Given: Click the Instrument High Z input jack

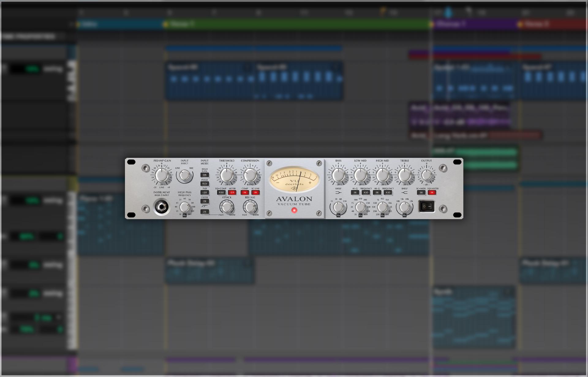Looking at the screenshot, I should [161, 208].
